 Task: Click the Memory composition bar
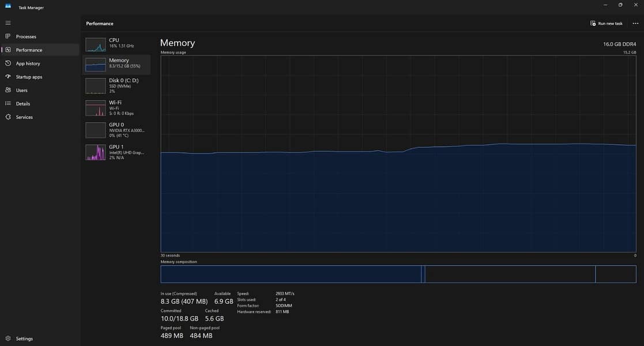tap(398, 274)
